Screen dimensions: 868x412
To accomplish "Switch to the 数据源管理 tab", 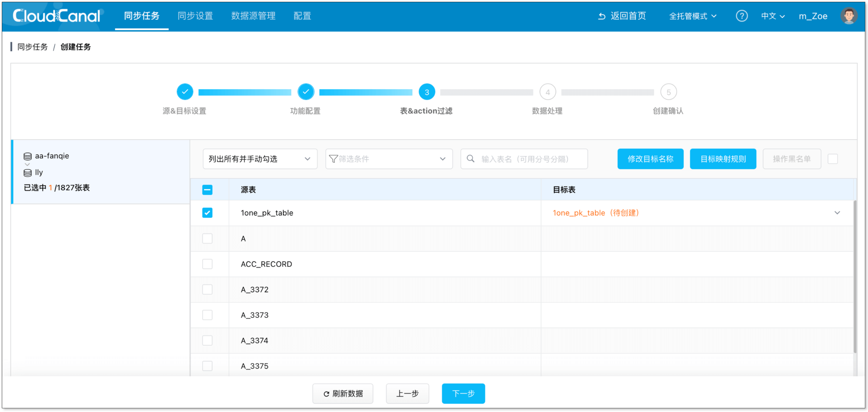I will point(253,16).
